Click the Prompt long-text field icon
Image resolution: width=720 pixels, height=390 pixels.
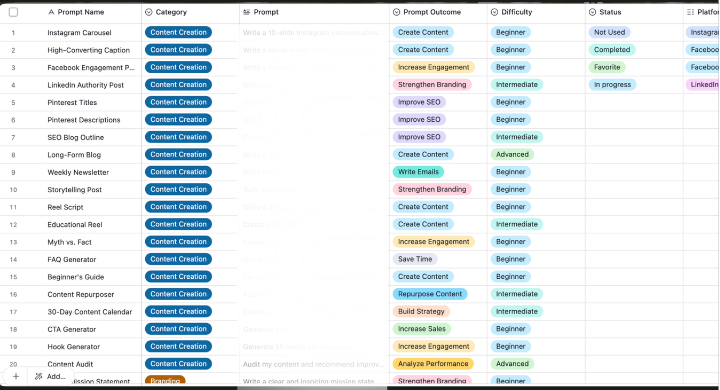click(x=247, y=12)
